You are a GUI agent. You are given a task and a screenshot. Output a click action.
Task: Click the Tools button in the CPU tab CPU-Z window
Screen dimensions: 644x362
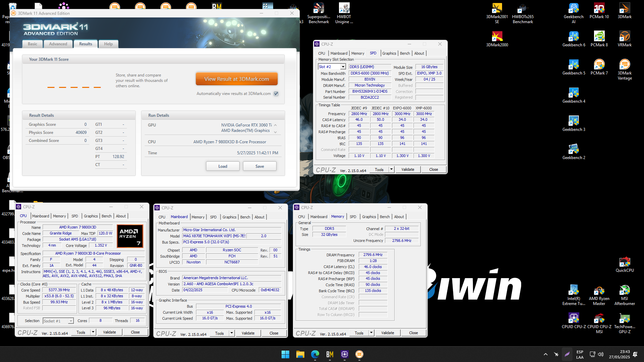[x=81, y=332]
